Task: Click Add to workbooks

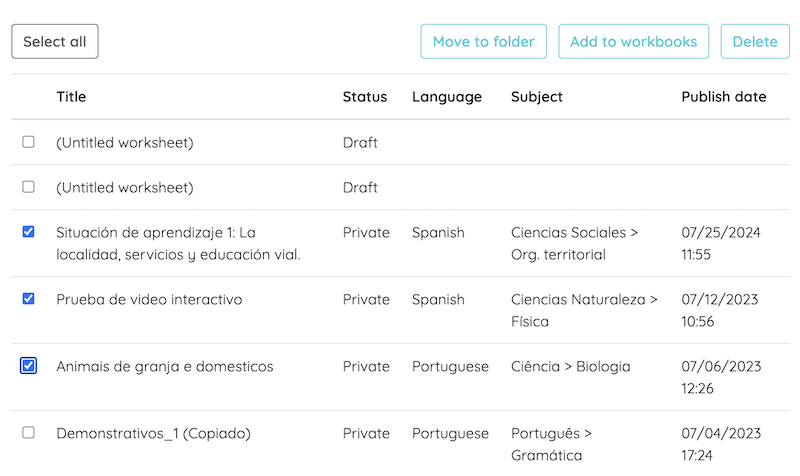Action: 633,42
